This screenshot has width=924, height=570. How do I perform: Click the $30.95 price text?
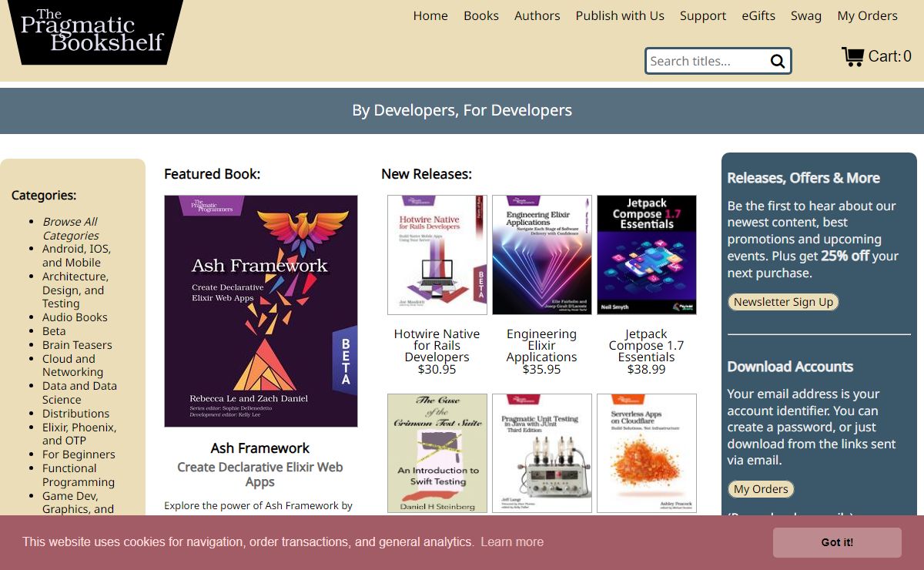(437, 370)
